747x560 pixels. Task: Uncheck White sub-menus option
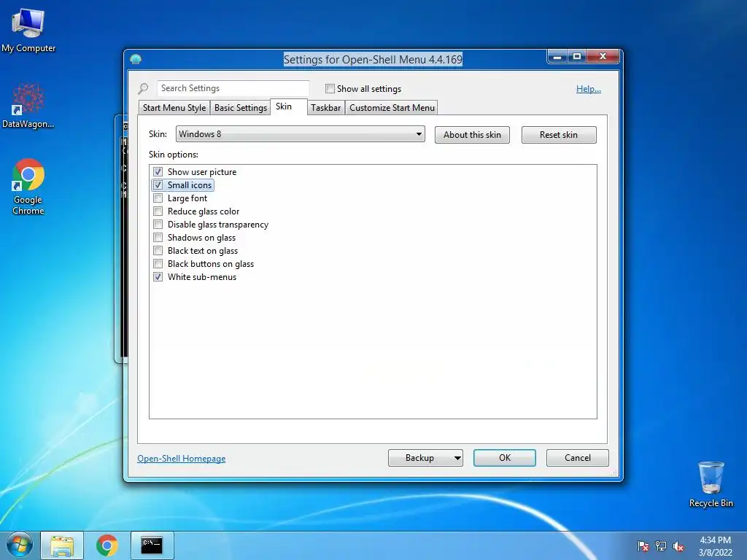click(158, 276)
